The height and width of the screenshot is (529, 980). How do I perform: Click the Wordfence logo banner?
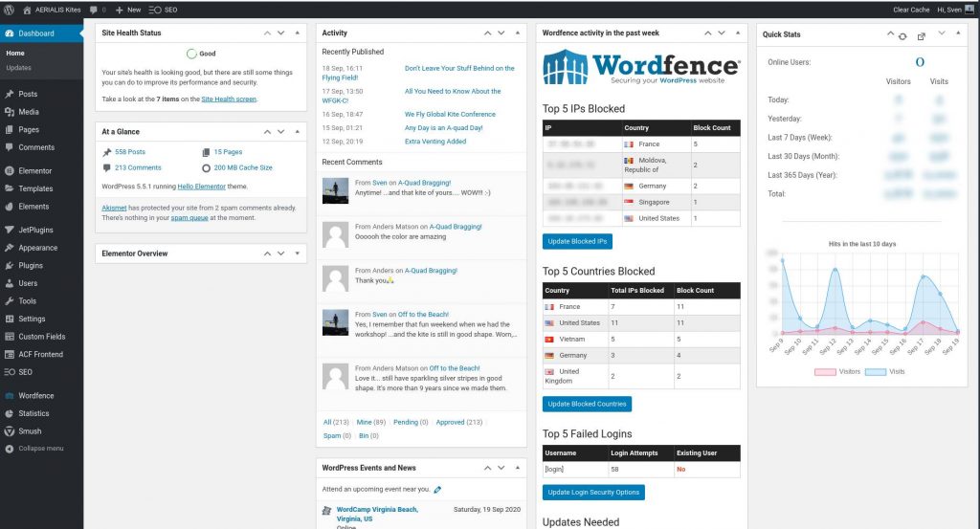(641, 68)
